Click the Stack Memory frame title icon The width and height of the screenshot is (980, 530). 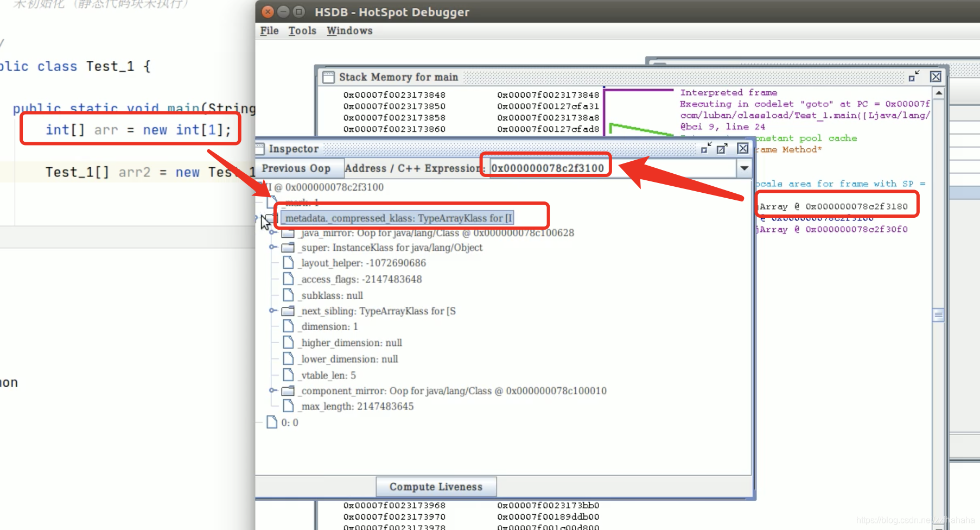328,77
